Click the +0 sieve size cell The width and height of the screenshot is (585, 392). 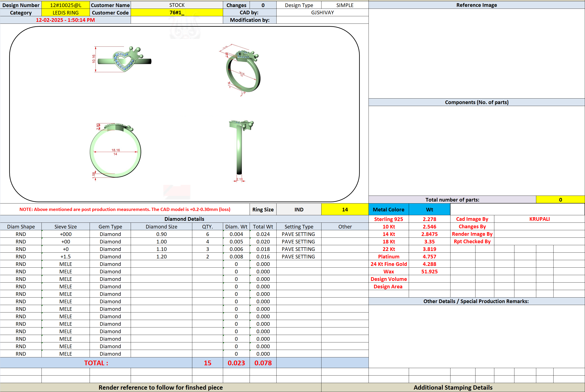[65, 249]
